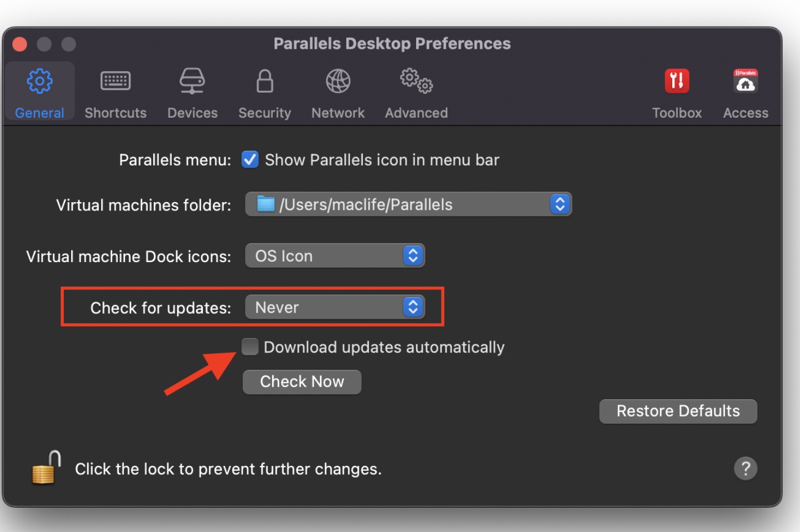The width and height of the screenshot is (800, 532).
Task: Open help with the question mark button
Action: click(x=745, y=469)
